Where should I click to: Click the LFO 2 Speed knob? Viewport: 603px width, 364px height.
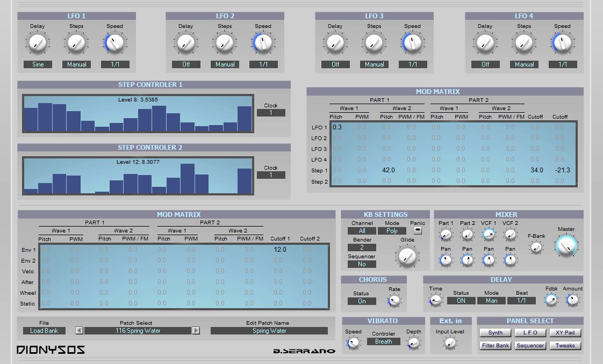(x=263, y=43)
